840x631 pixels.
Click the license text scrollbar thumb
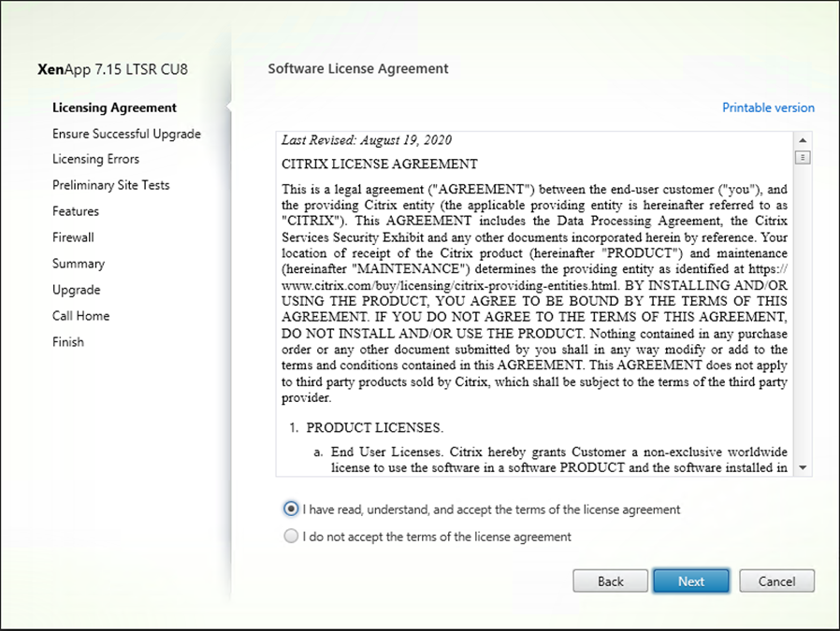coord(803,157)
